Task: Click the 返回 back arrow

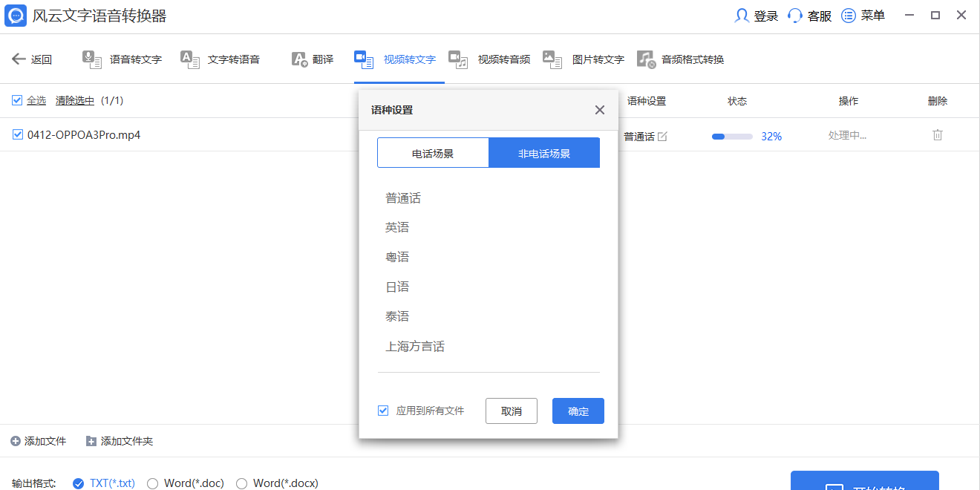Action: tap(19, 59)
